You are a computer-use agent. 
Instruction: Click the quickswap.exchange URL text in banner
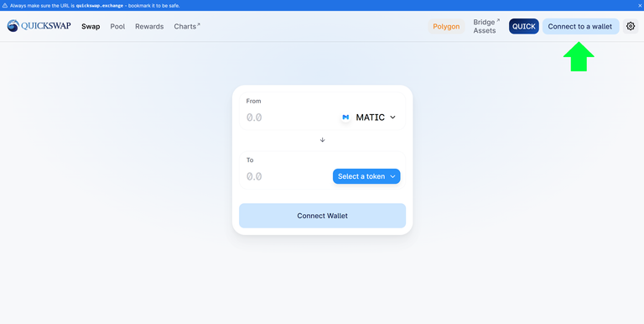(x=100, y=6)
